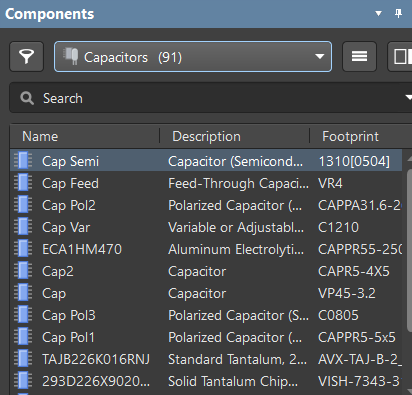Select the Cap Var row

[x=206, y=227]
